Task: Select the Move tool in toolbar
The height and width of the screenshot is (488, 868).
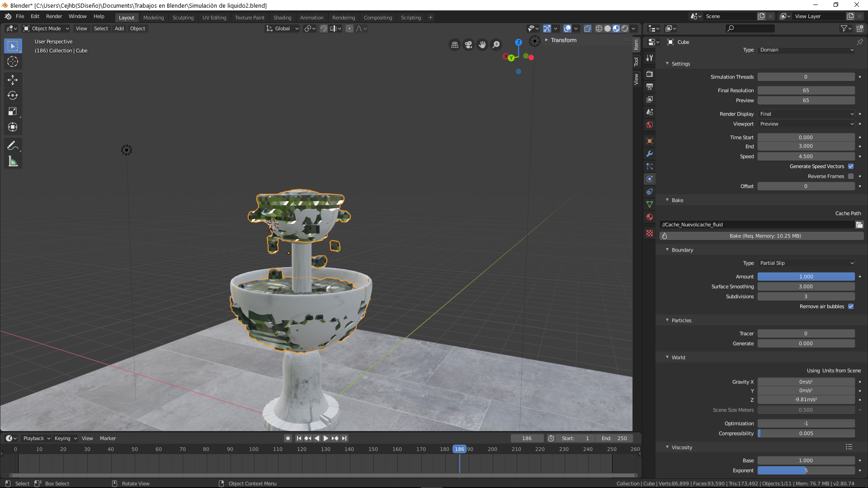Action: click(x=13, y=80)
